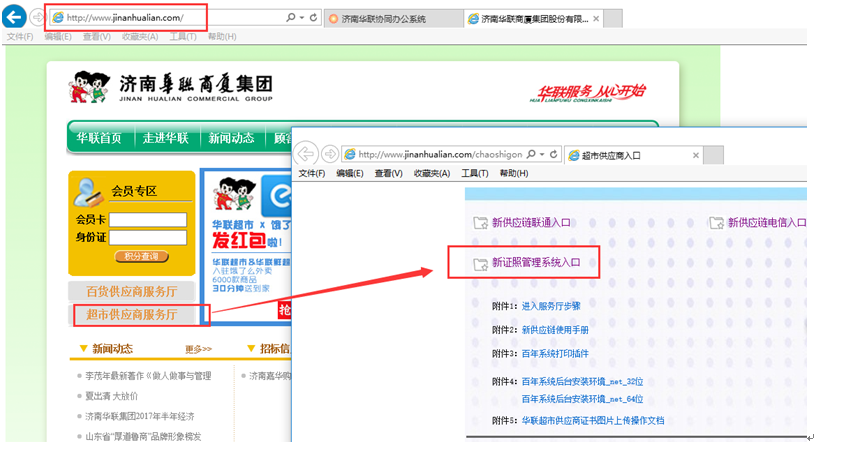The height and width of the screenshot is (456, 864).
Task: Open the 百货供应商服务厅 link
Action: coord(132,291)
